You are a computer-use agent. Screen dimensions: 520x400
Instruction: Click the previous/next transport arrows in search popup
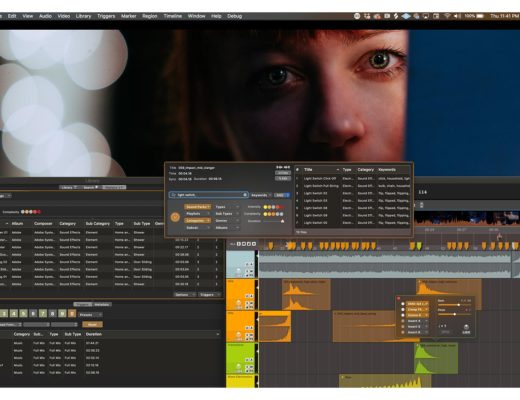point(283,167)
